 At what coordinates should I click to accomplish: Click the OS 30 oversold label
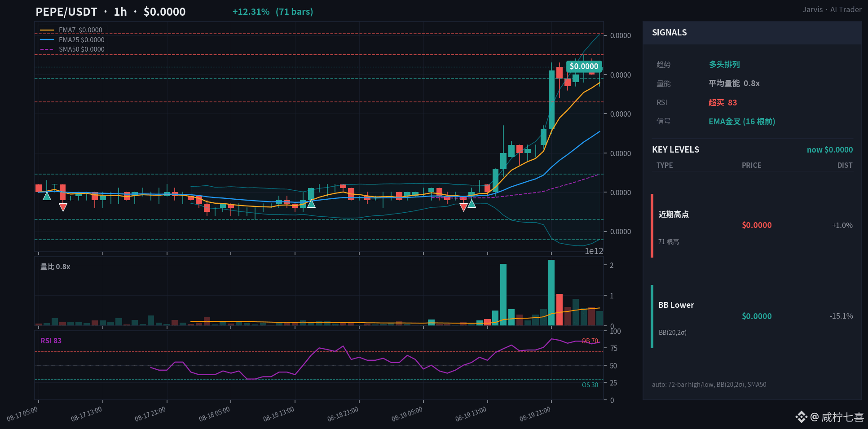click(x=590, y=385)
